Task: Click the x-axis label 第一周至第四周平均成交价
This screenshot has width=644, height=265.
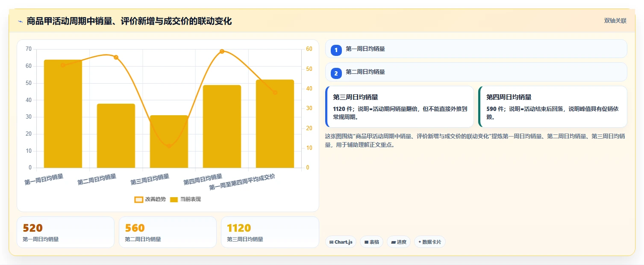Action: pyautogui.click(x=242, y=182)
